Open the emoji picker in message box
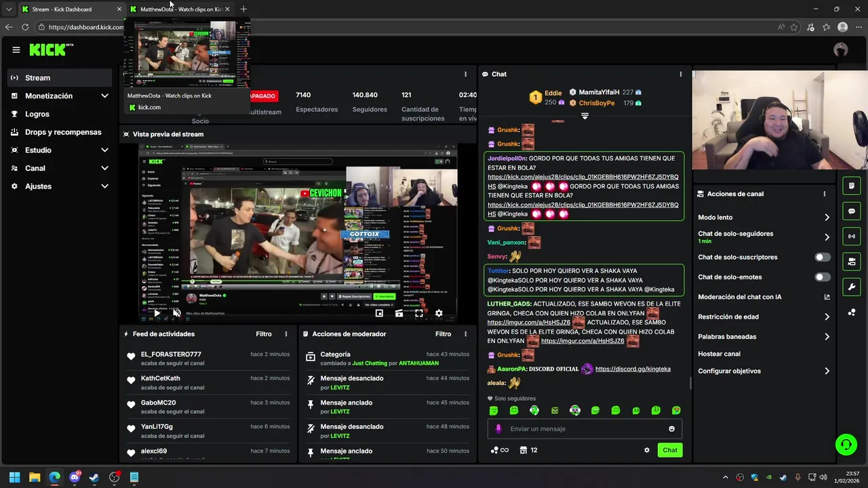 click(x=672, y=429)
